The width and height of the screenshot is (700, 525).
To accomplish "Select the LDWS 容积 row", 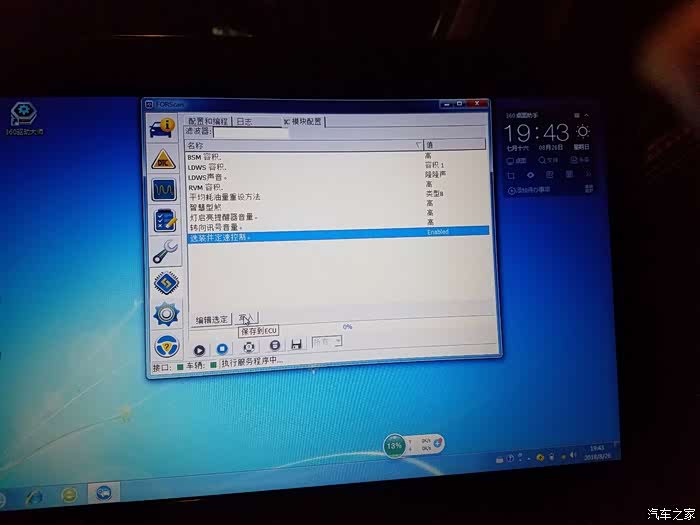I will pos(337,167).
